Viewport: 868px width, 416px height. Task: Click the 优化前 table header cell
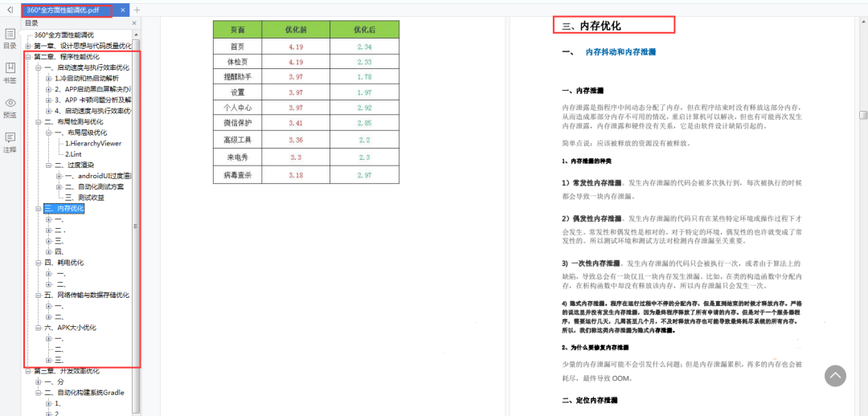(x=296, y=30)
